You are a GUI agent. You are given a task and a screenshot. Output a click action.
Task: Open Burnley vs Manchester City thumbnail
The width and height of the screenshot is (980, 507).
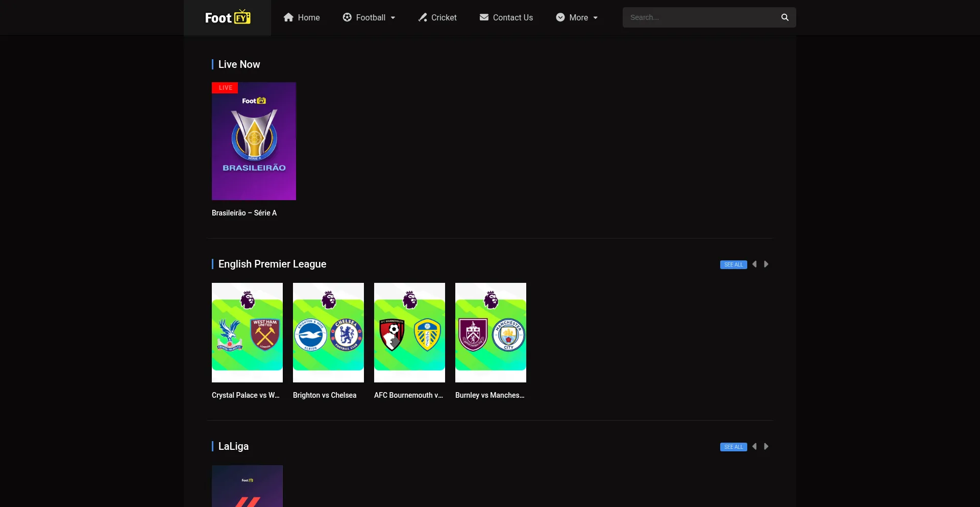pos(491,332)
